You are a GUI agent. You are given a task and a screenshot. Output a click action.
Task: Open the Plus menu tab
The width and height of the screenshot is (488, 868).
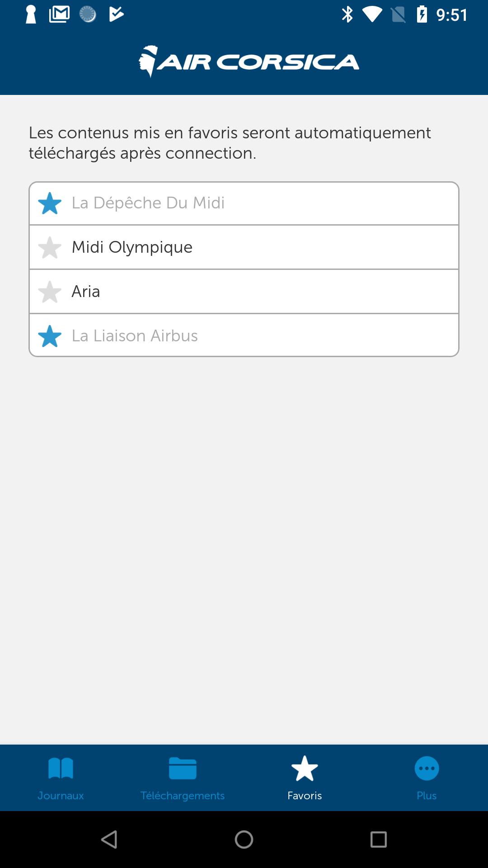[427, 778]
